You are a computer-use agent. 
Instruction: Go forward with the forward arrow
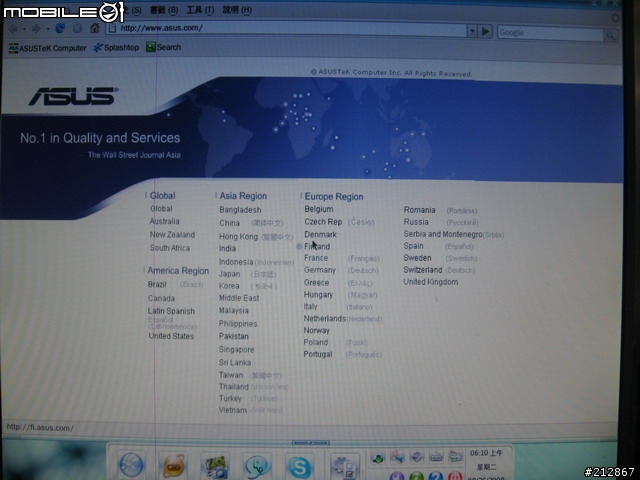tap(36, 29)
